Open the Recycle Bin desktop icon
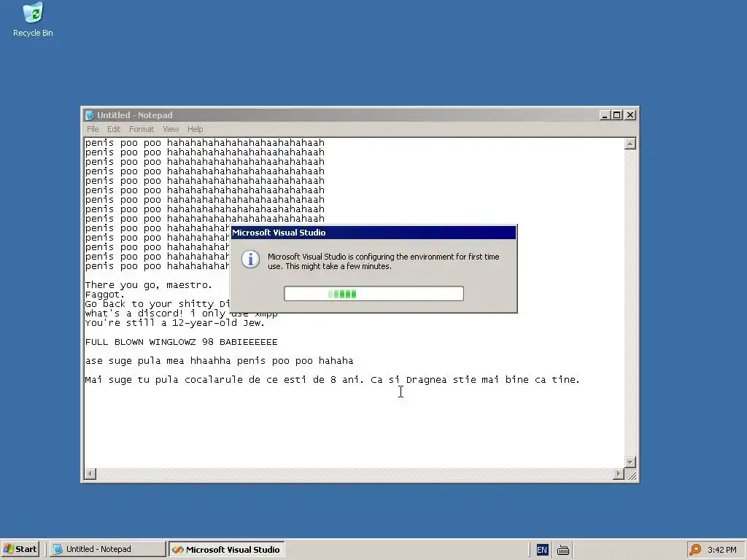The image size is (747, 560). point(33,20)
